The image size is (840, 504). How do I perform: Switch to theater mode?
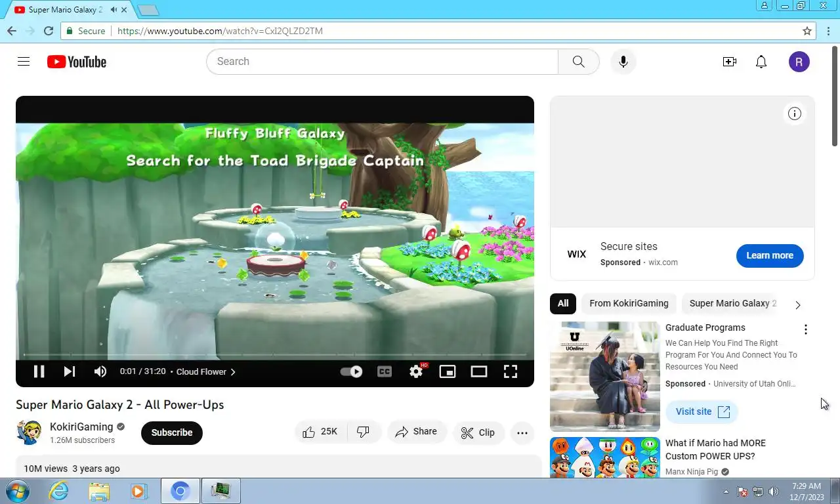479,371
